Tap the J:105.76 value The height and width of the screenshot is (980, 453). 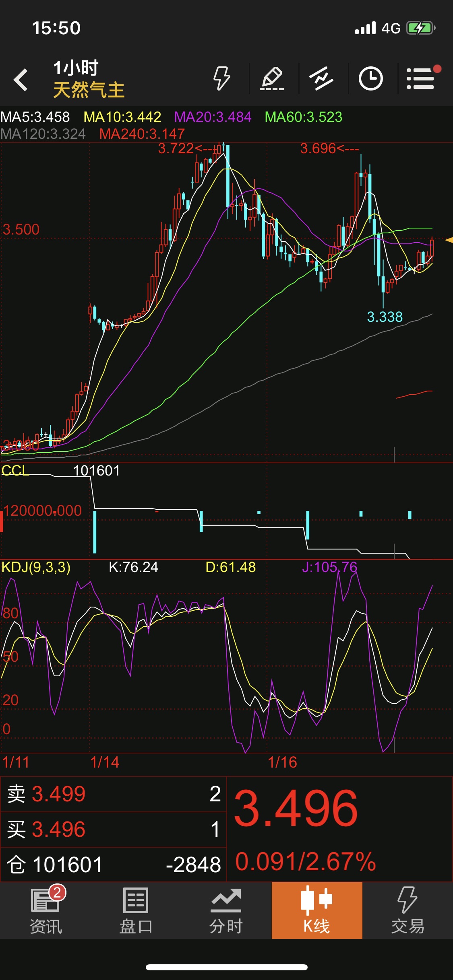tap(330, 567)
